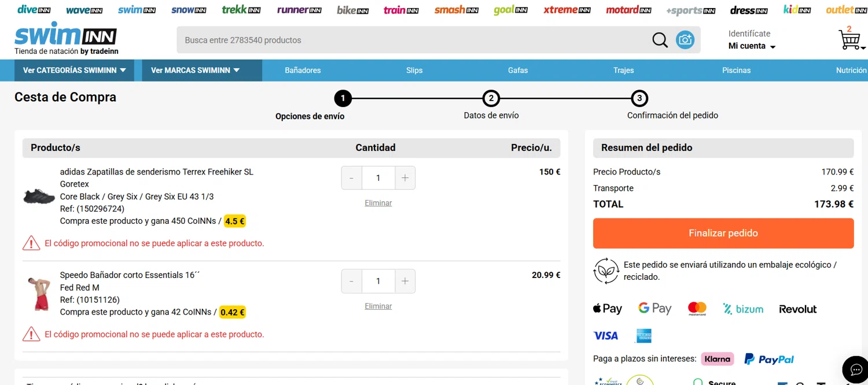The width and height of the screenshot is (868, 385).
Task: Open the bikeinn store logo link
Action: pyautogui.click(x=353, y=10)
